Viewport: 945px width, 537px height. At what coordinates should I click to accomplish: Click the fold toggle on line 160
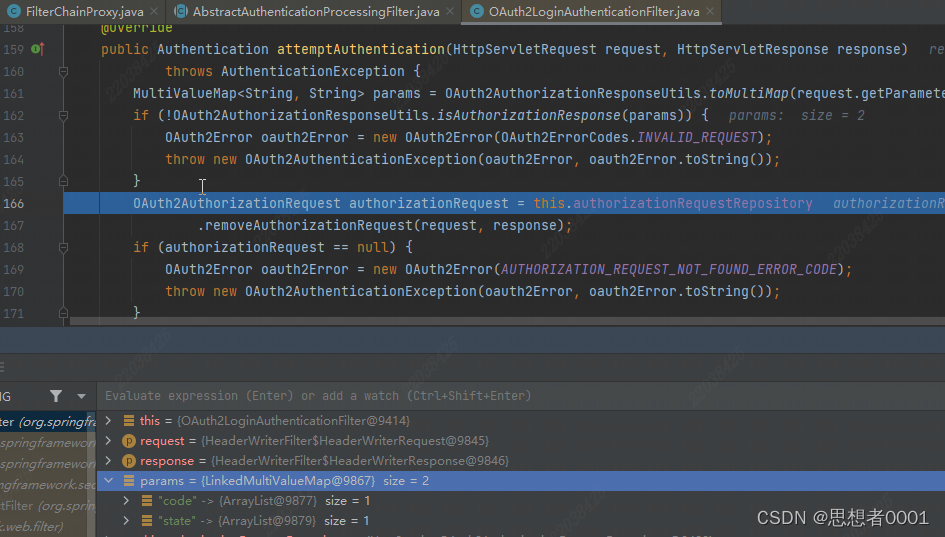tap(64, 72)
